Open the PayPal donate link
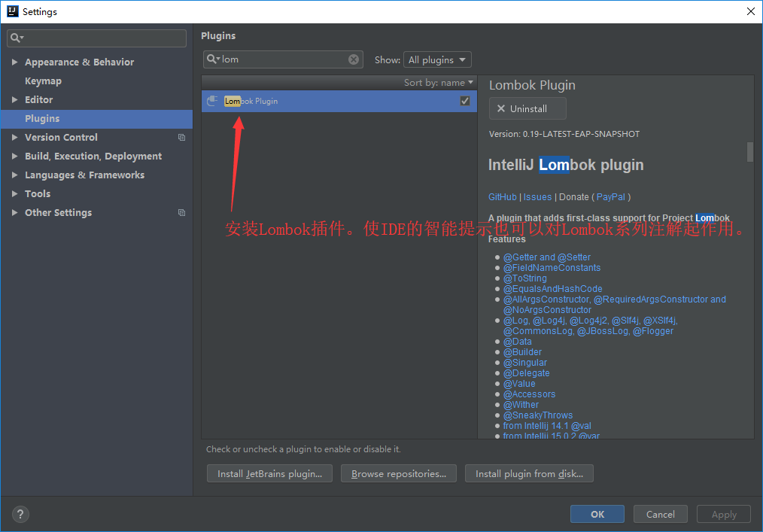Screen dimensions: 763x532 611,197
